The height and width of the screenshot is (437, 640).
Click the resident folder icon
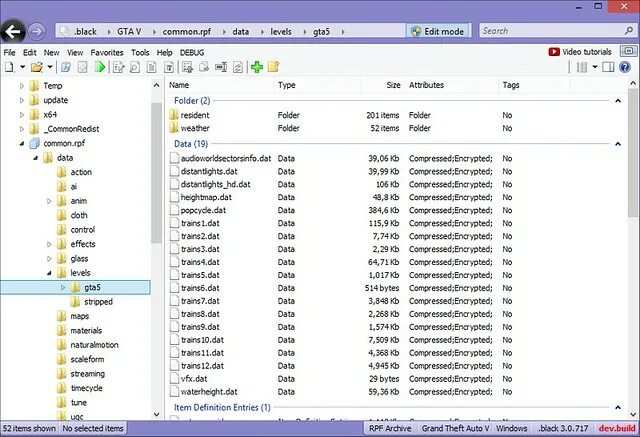pyautogui.click(x=174, y=115)
